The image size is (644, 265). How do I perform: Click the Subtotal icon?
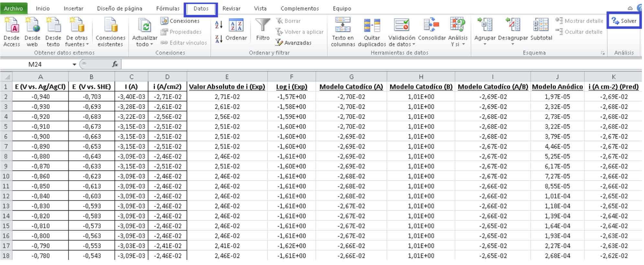click(x=541, y=25)
